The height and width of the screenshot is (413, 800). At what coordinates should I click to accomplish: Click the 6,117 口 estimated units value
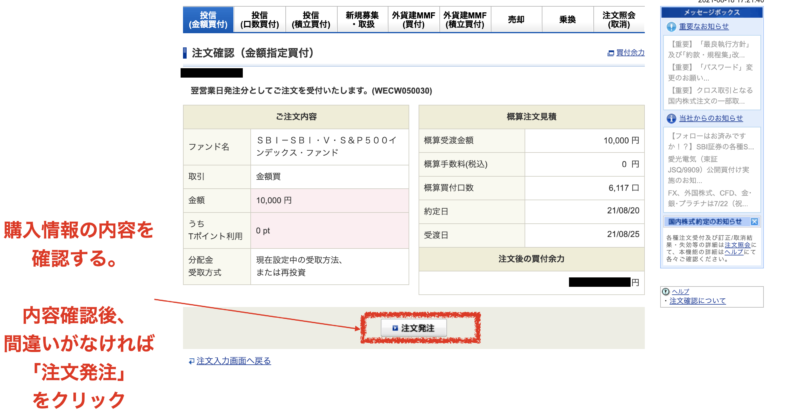click(623, 188)
